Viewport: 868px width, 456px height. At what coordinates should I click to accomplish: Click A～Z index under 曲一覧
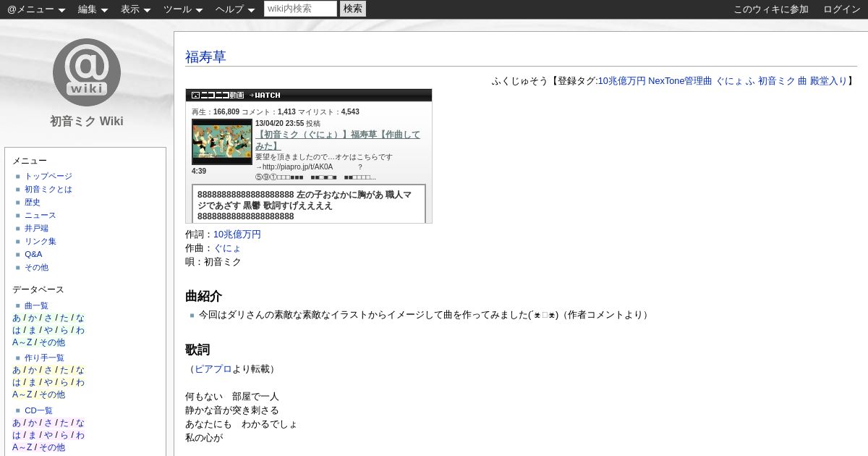22,342
